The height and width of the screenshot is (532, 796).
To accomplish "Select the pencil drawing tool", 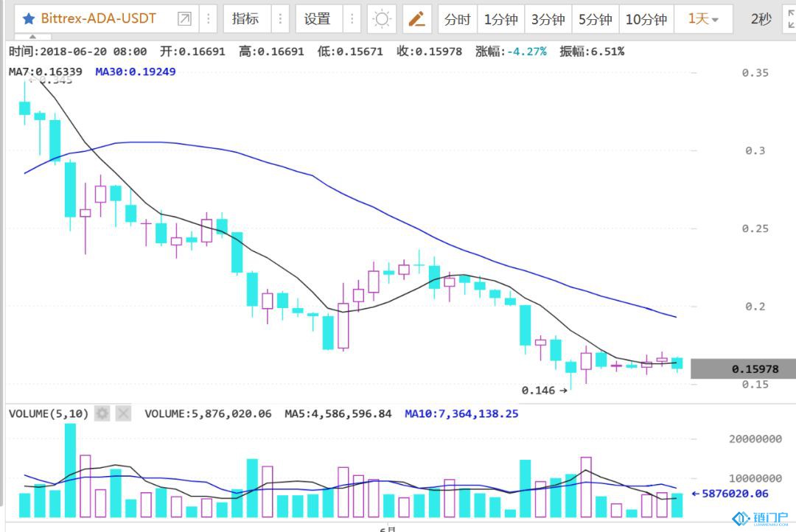I will [417, 19].
